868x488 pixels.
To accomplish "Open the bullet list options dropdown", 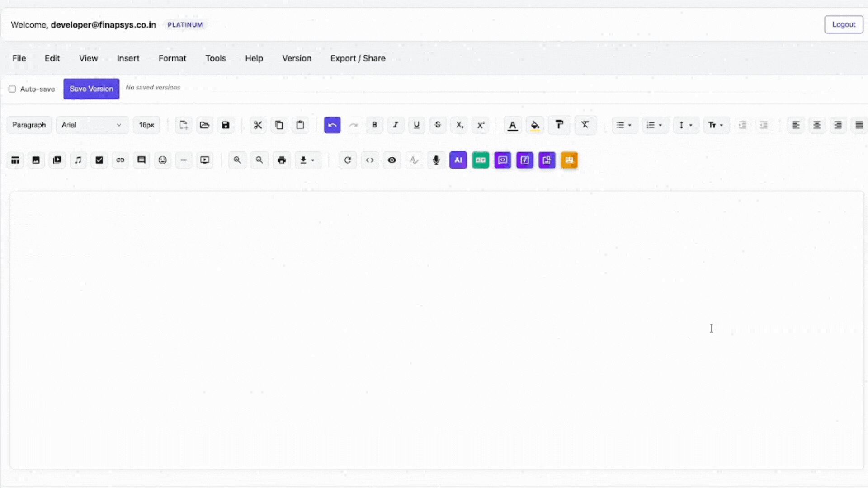I will [624, 125].
